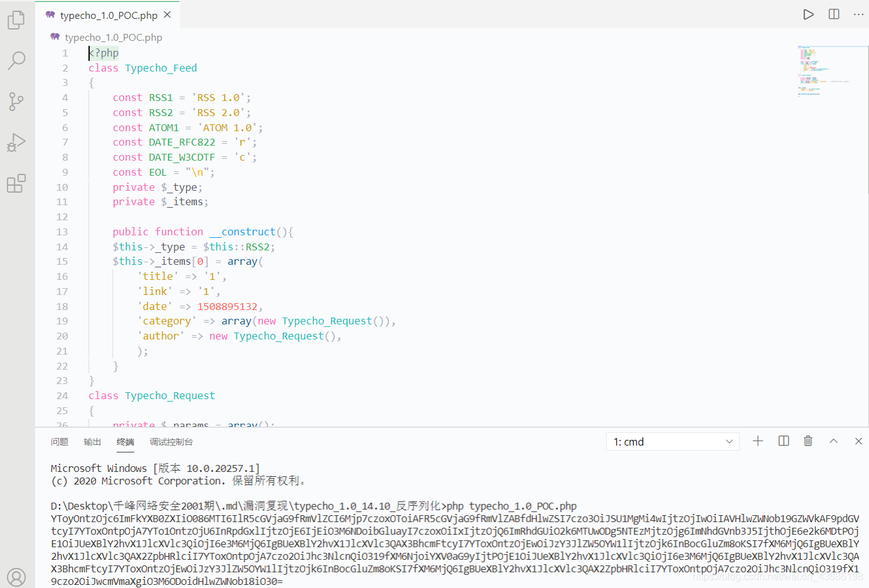Viewport: 869px width, 588px height.
Task: Switch to the 输出 panel tab
Action: pos(92,442)
